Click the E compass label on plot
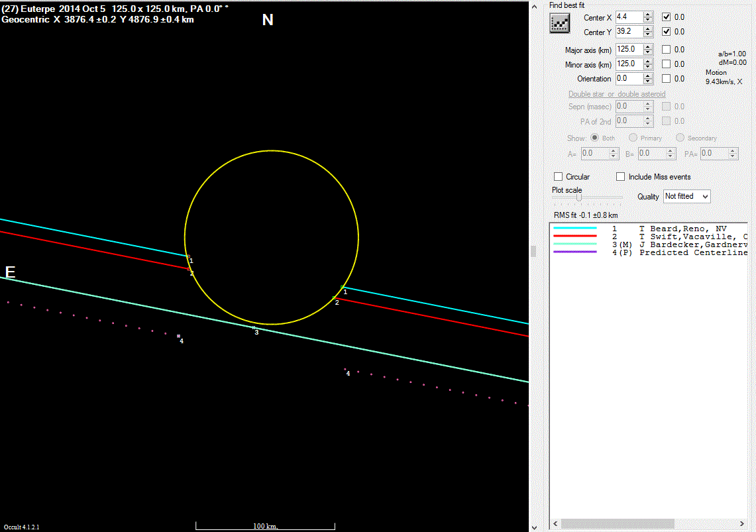756x532 pixels. pyautogui.click(x=10, y=272)
